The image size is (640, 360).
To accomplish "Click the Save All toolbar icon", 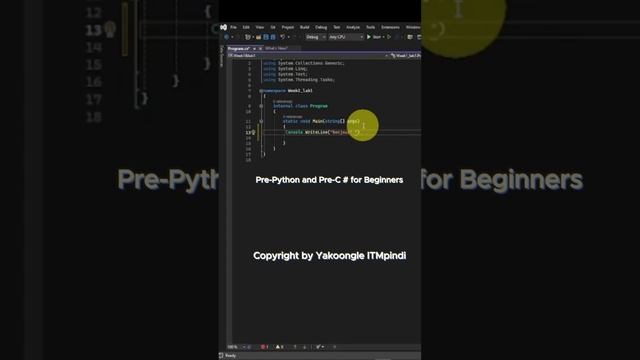I will (273, 37).
